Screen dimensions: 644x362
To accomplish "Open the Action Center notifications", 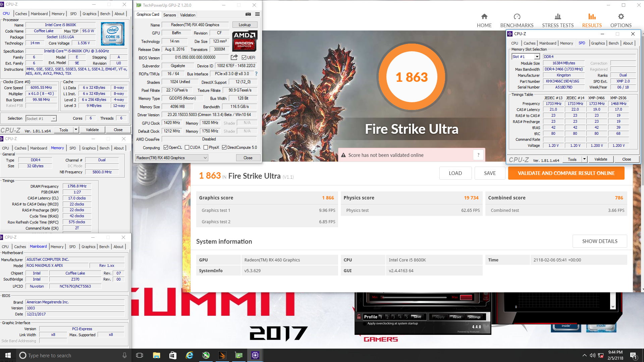I will click(x=633, y=355).
